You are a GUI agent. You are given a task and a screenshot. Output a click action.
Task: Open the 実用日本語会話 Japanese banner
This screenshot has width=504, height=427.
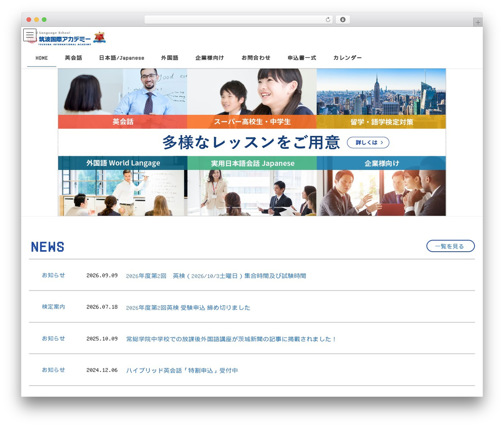point(252,186)
